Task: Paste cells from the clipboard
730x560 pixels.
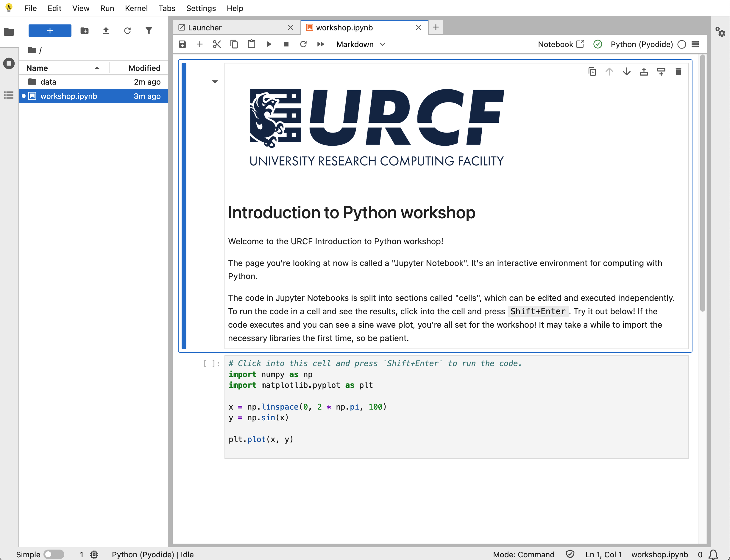Action: coord(252,44)
